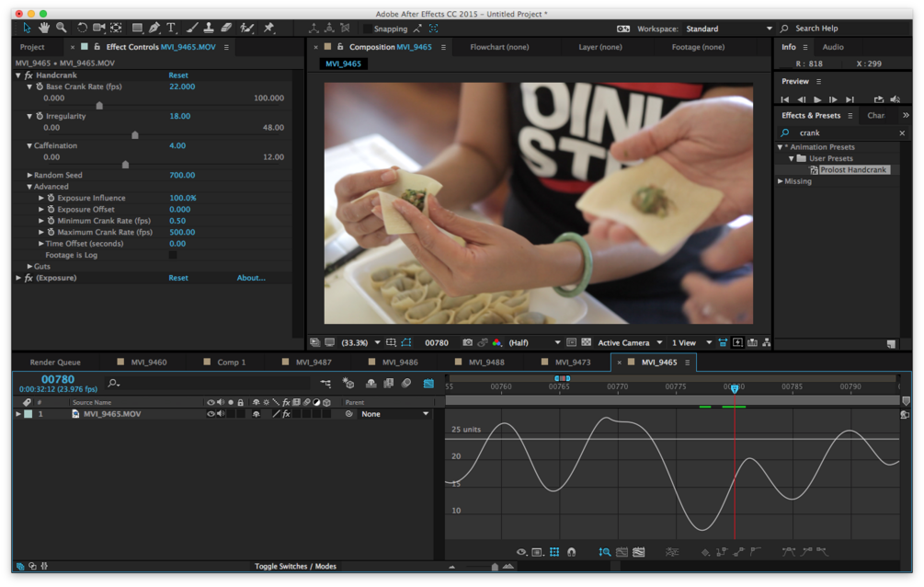Click the Caffeination slider handle
Viewport: 924px width, 587px height.
click(125, 165)
